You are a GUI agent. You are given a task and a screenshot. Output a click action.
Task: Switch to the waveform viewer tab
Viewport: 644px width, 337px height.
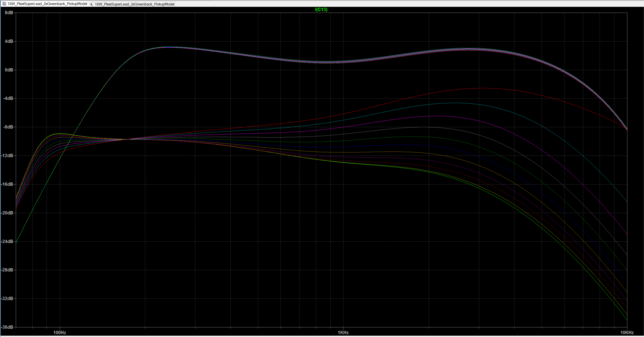47,4
